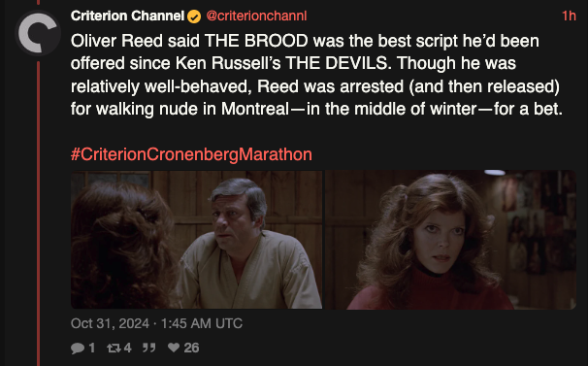Visit the @criterionchannl handle link
588x366 pixels.
[256, 17]
